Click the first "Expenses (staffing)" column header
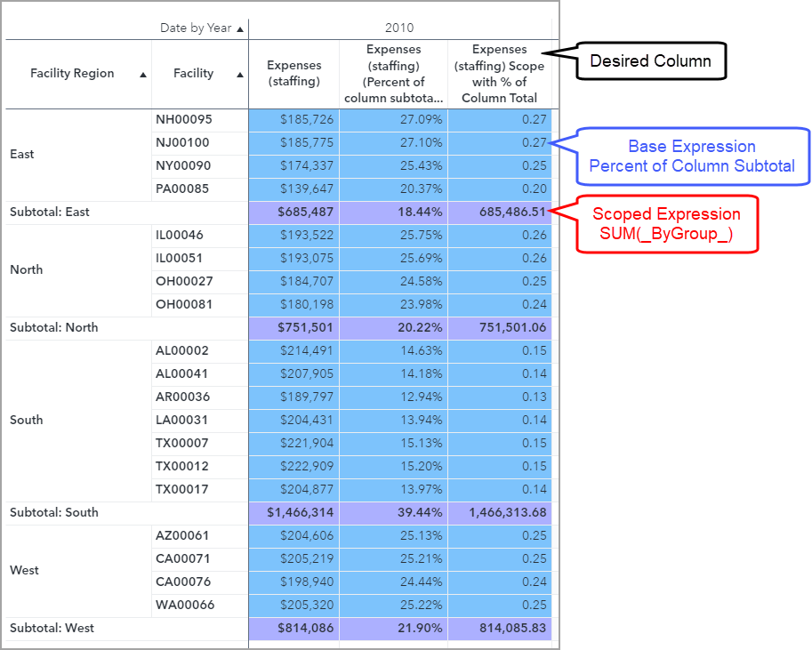This screenshot has height=650, width=812. pos(293,74)
